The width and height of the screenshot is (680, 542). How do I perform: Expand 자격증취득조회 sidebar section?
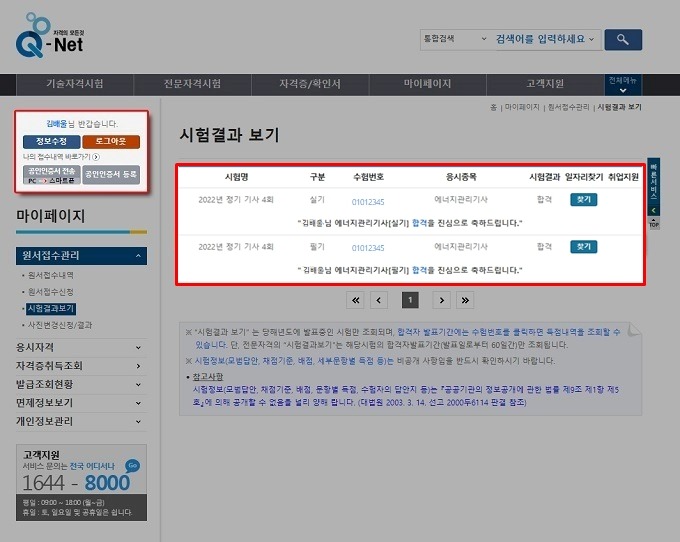[x=82, y=366]
